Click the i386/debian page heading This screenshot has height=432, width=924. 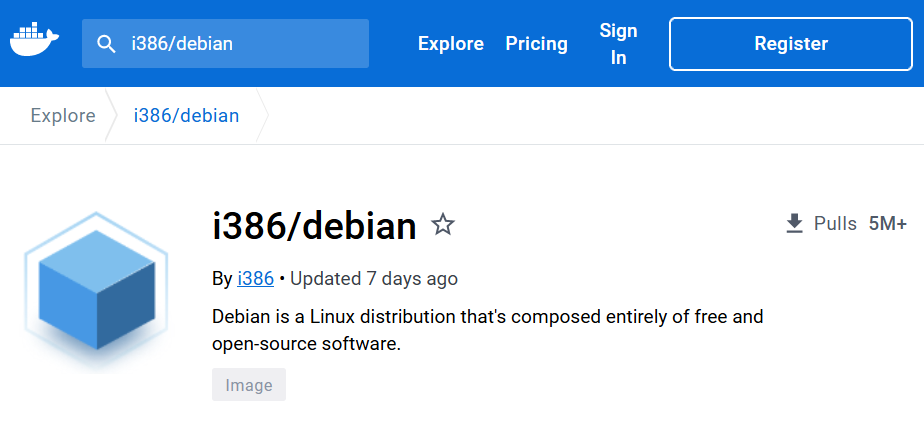pyautogui.click(x=314, y=226)
